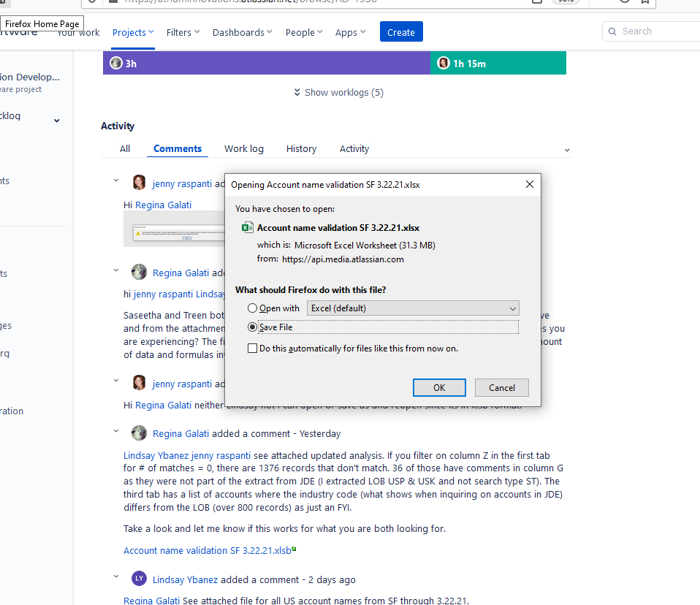Open the History tab

tap(301, 148)
